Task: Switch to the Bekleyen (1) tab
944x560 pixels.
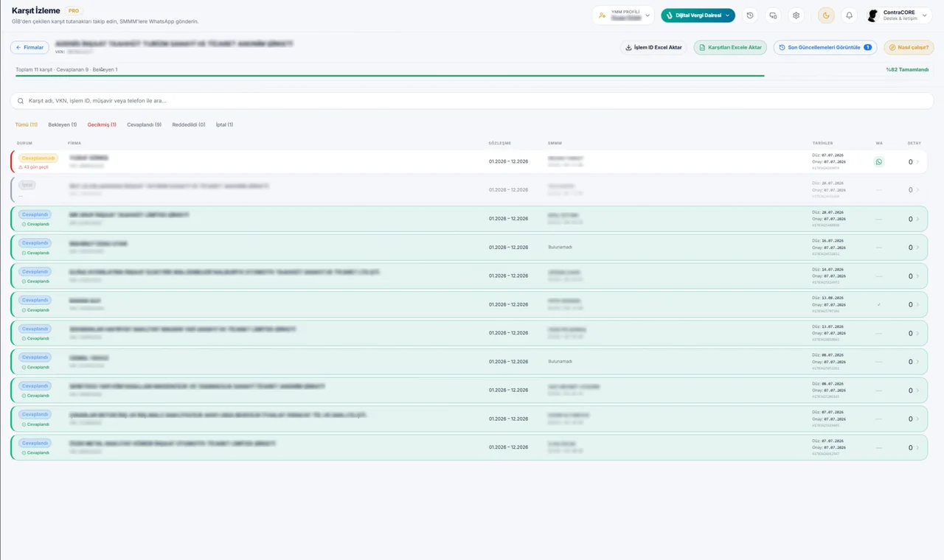Action: [x=63, y=125]
